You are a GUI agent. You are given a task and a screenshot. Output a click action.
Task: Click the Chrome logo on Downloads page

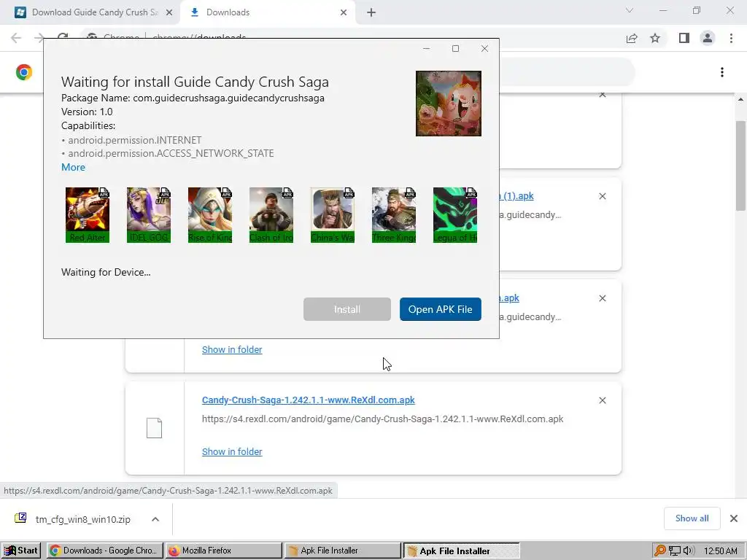tap(24, 72)
